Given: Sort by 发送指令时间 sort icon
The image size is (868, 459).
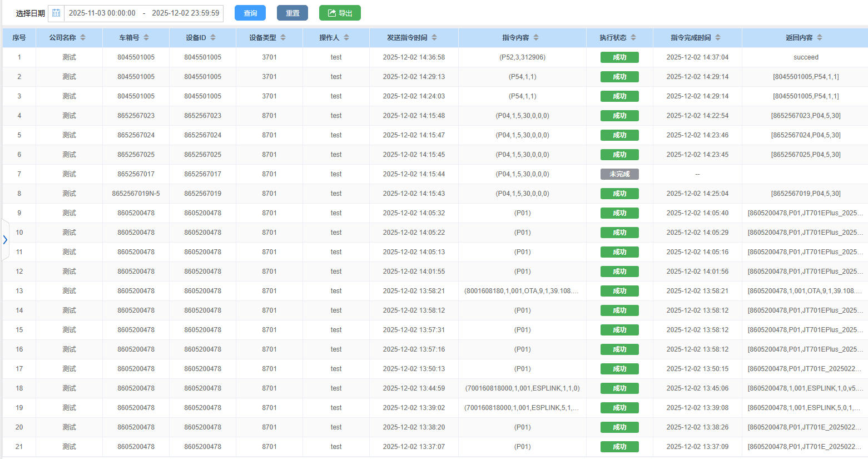Looking at the screenshot, I should click(x=434, y=38).
